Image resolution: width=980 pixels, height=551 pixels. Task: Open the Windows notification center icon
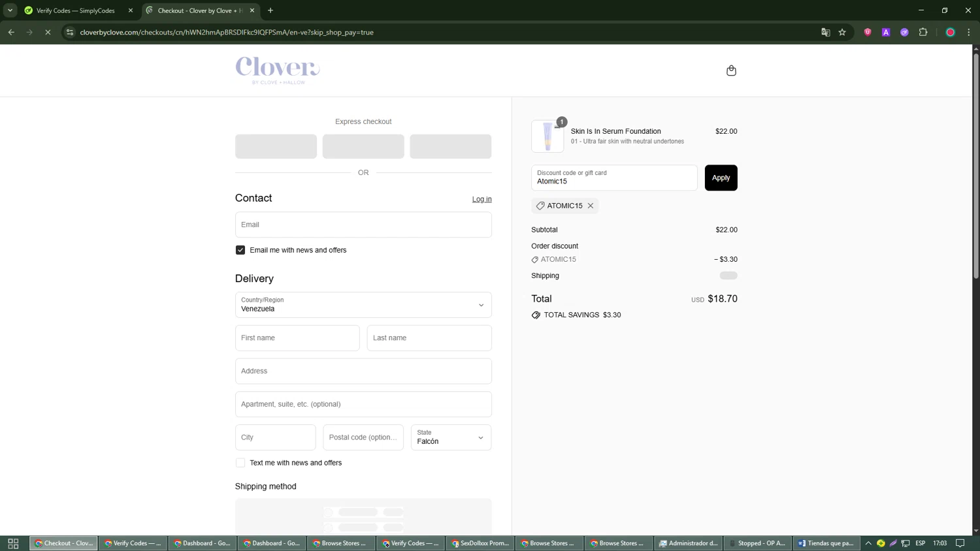(960, 543)
